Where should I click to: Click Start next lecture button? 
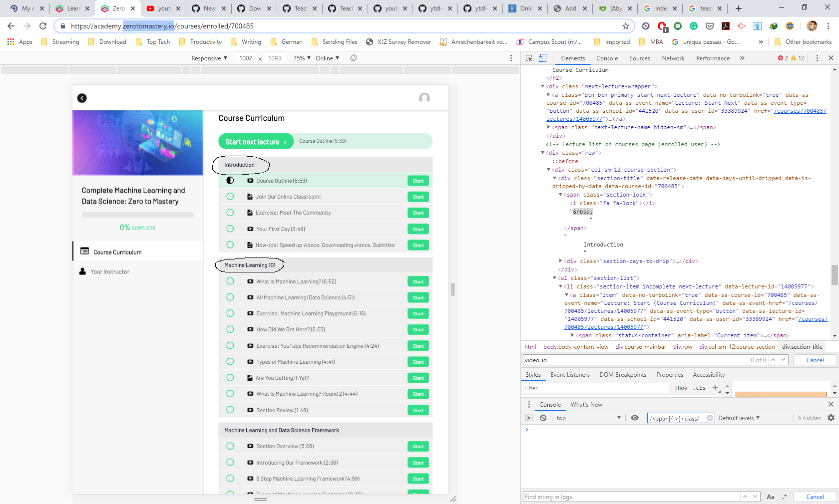pos(256,142)
